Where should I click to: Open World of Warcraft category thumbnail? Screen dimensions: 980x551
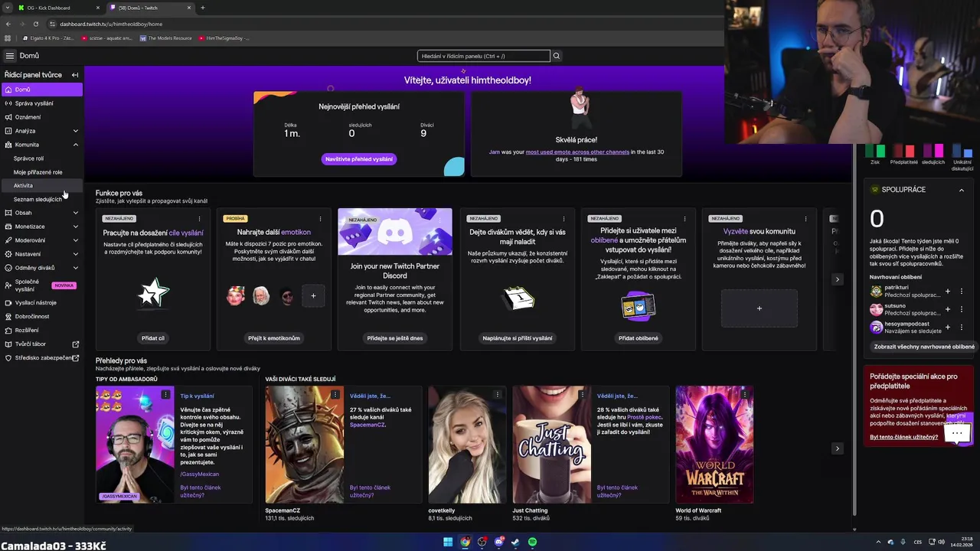[714, 445]
